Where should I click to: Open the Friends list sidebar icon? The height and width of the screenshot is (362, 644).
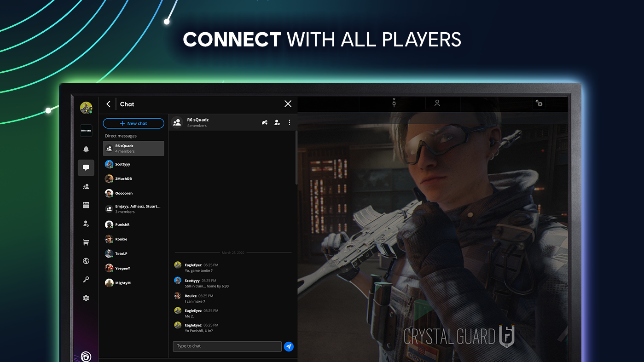pos(86,186)
